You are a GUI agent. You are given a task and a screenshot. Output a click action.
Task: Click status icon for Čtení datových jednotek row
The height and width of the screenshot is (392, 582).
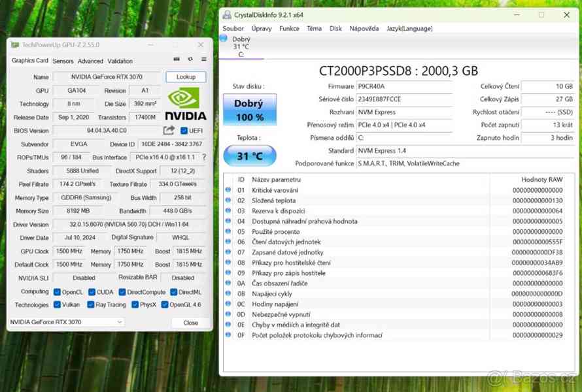click(x=228, y=242)
